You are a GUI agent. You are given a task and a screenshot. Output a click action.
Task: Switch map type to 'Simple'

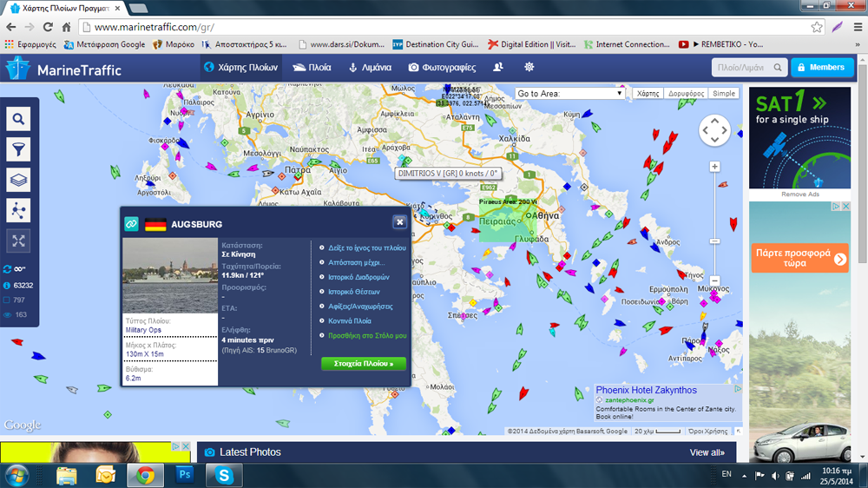(x=724, y=94)
